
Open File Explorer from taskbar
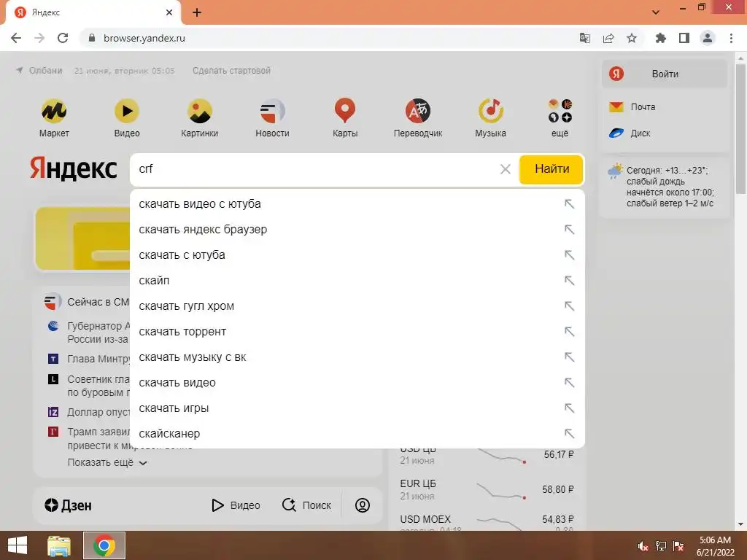(59, 545)
